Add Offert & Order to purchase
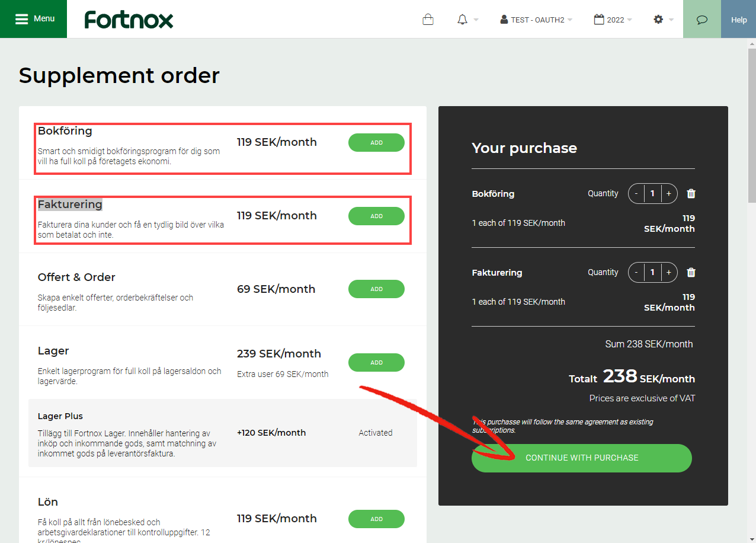Image resolution: width=756 pixels, height=543 pixels. (x=376, y=289)
